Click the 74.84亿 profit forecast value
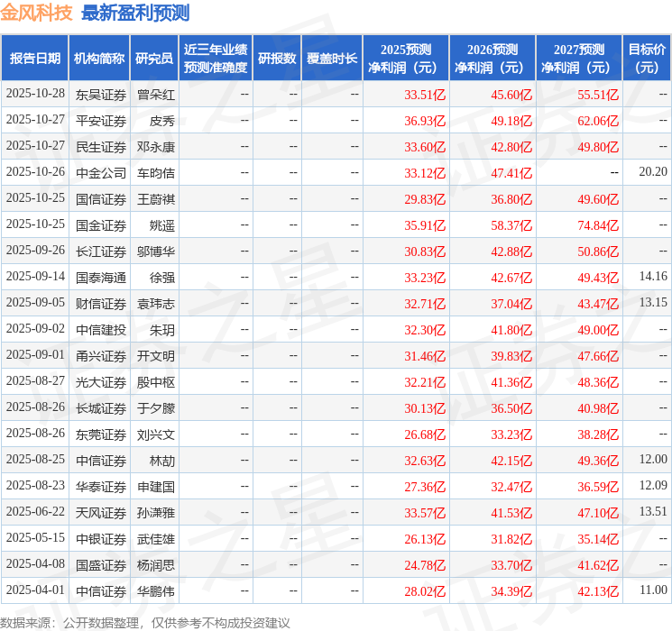 [597, 224]
